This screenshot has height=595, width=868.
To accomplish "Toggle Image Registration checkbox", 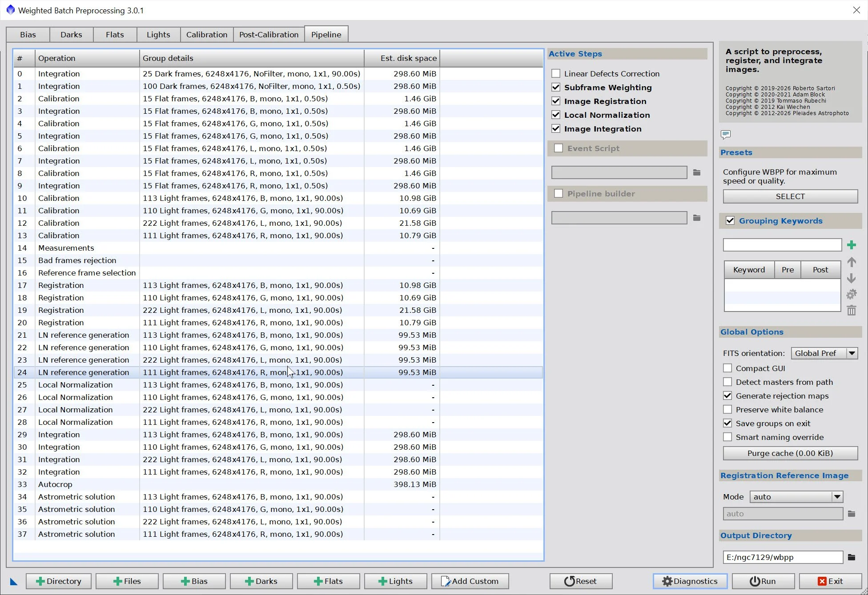I will click(556, 101).
